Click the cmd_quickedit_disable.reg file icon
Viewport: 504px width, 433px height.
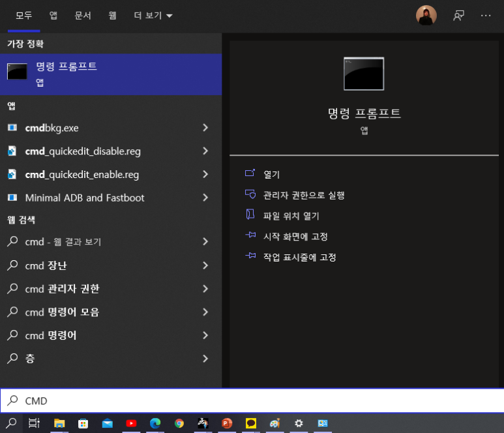[12, 151]
